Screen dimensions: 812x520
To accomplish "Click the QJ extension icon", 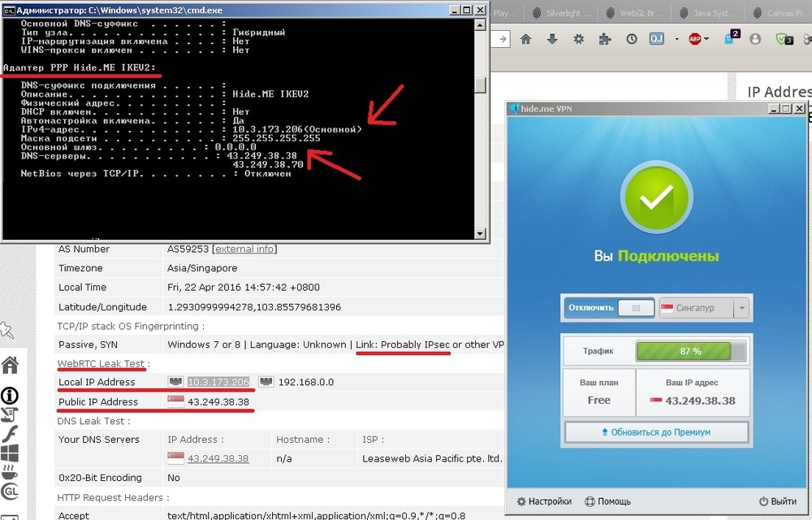I will 657,39.
